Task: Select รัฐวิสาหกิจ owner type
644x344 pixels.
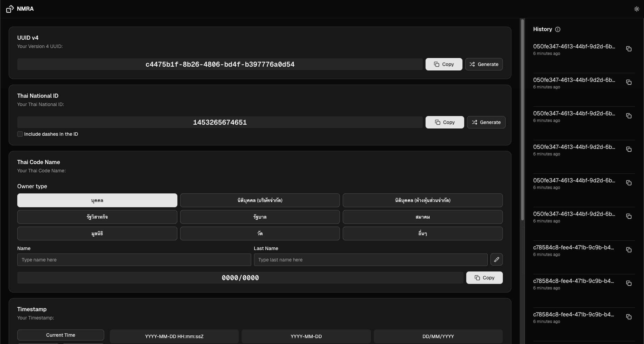Action: pyautogui.click(x=97, y=217)
